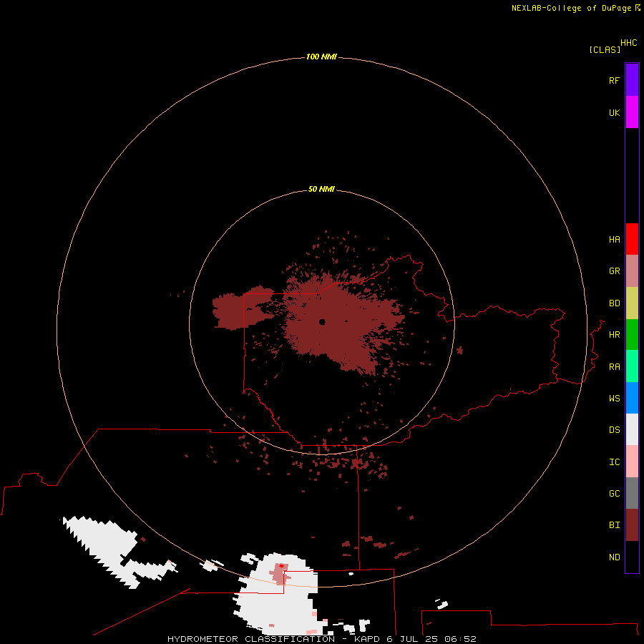The image size is (644, 644).
Task: Click the KAPD radar site identifier
Action: point(367,639)
